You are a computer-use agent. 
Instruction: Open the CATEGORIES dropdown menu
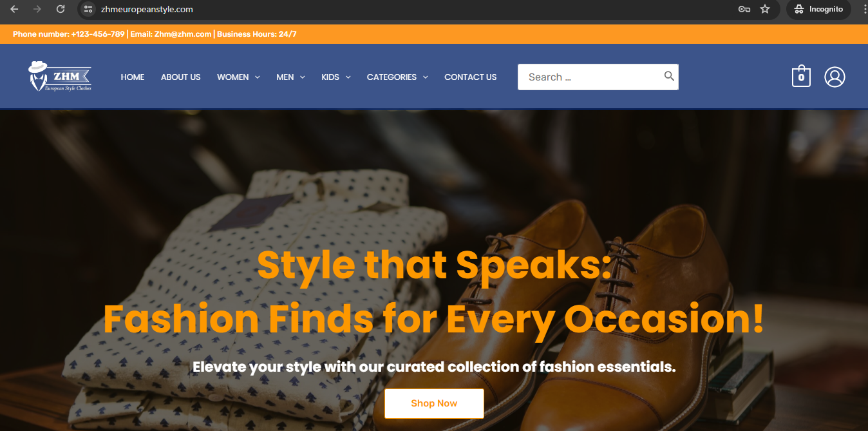pos(397,77)
